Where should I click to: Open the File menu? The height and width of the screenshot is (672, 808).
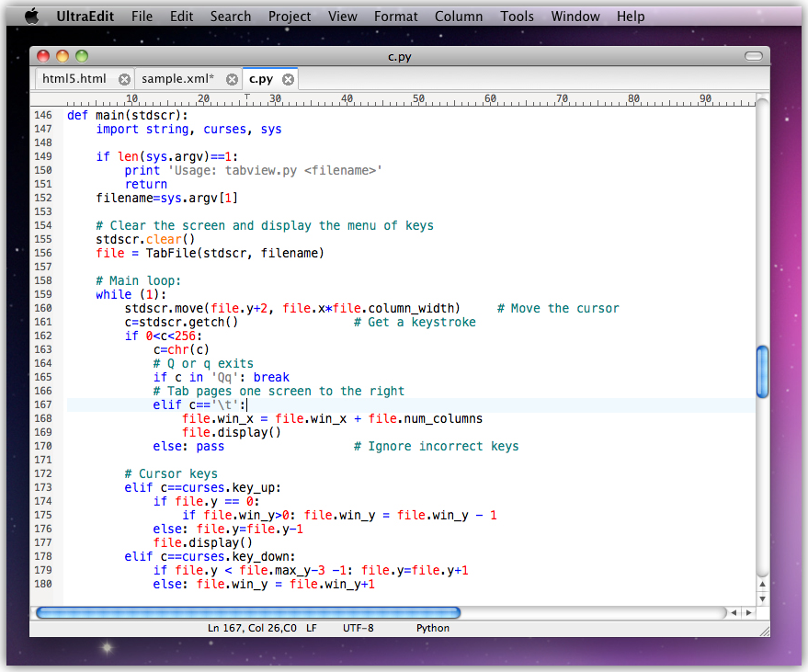142,16
